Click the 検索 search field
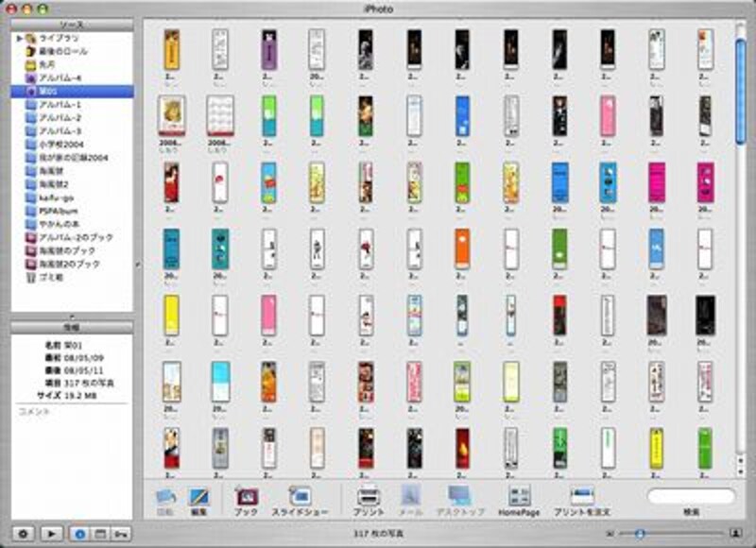The width and height of the screenshot is (756, 548). pyautogui.click(x=692, y=495)
